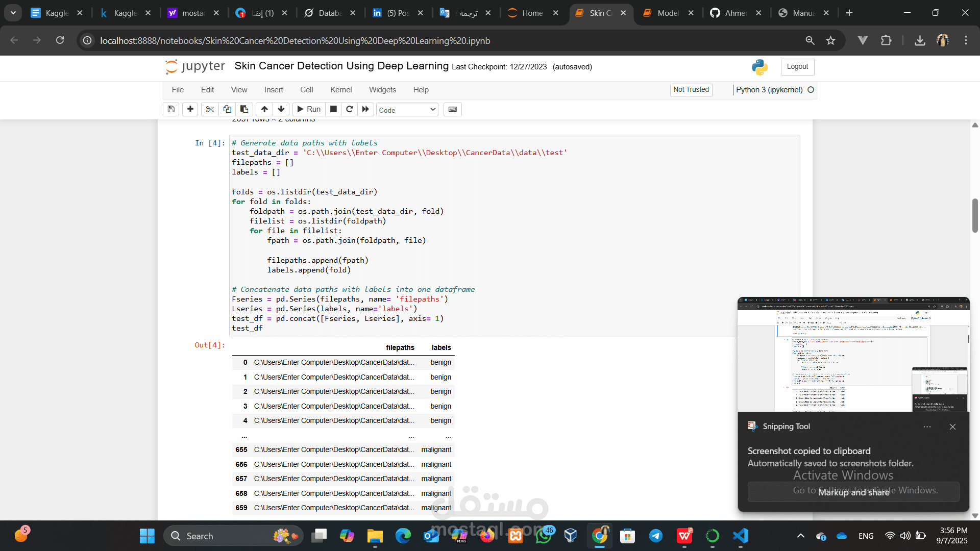Open cell type Code dropdown
980x551 pixels.
point(407,110)
